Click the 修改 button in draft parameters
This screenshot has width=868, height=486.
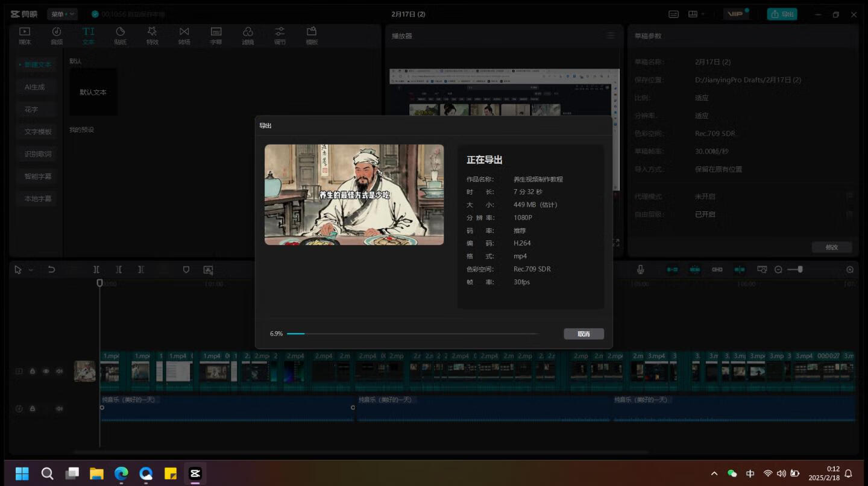coord(831,248)
